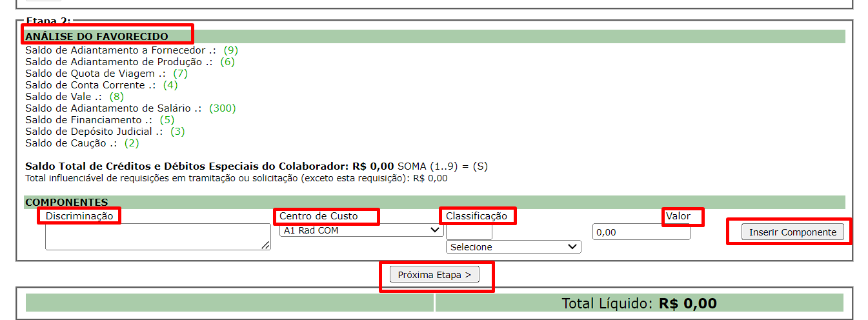Click the Quota de Viagem value (7)
868x320 pixels.
(180, 74)
